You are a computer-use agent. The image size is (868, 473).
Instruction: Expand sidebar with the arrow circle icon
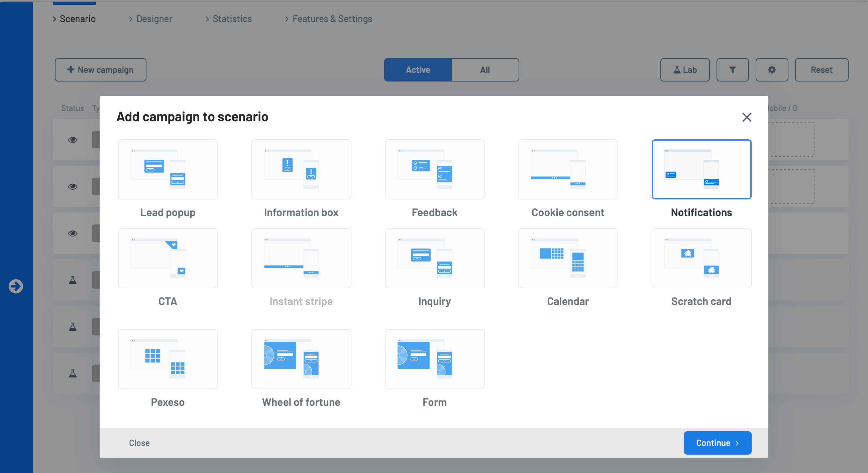[16, 286]
